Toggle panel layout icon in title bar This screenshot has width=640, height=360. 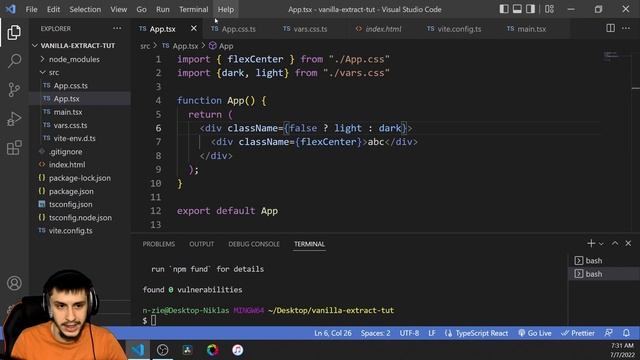pyautogui.click(x=517, y=9)
